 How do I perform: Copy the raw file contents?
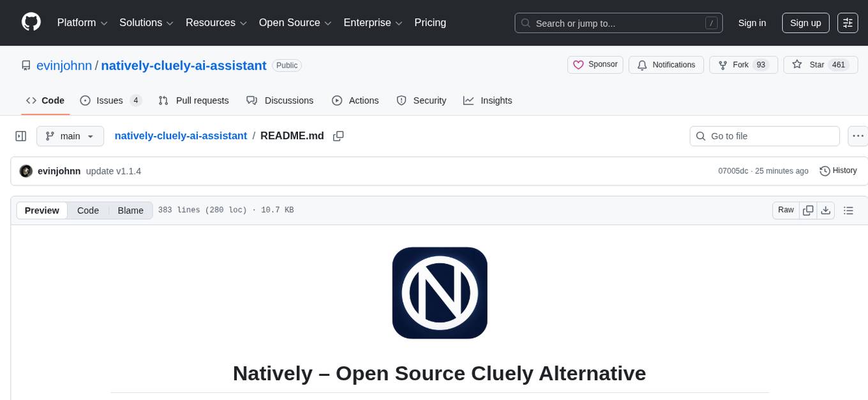click(808, 210)
